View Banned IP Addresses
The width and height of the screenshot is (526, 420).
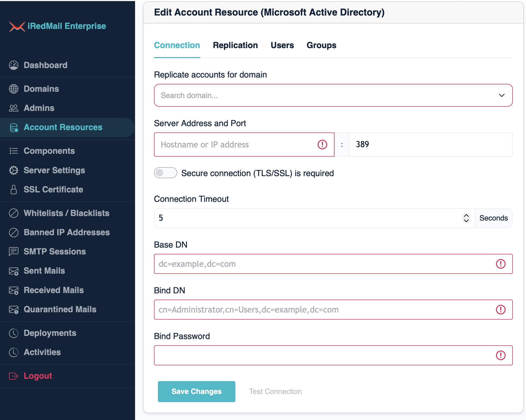[x=66, y=232]
